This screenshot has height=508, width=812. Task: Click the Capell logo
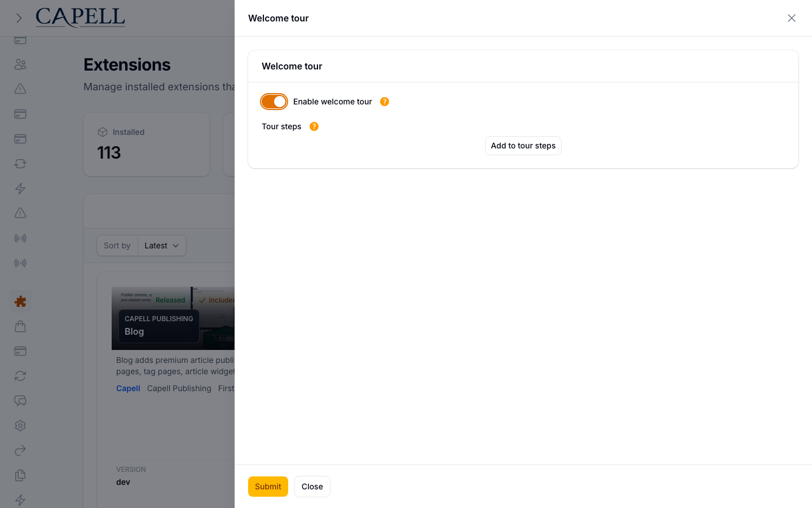(x=80, y=17)
